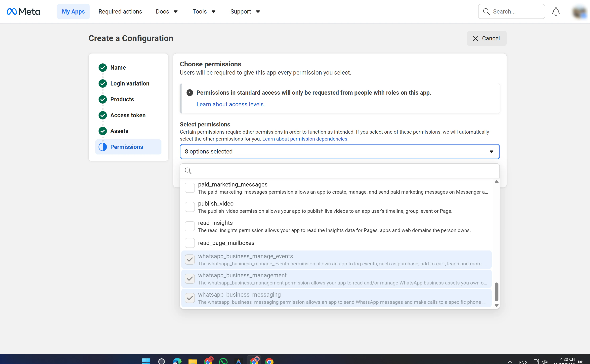Check the read_page_mailboxes permission
This screenshot has height=364, width=590.
pos(190,243)
